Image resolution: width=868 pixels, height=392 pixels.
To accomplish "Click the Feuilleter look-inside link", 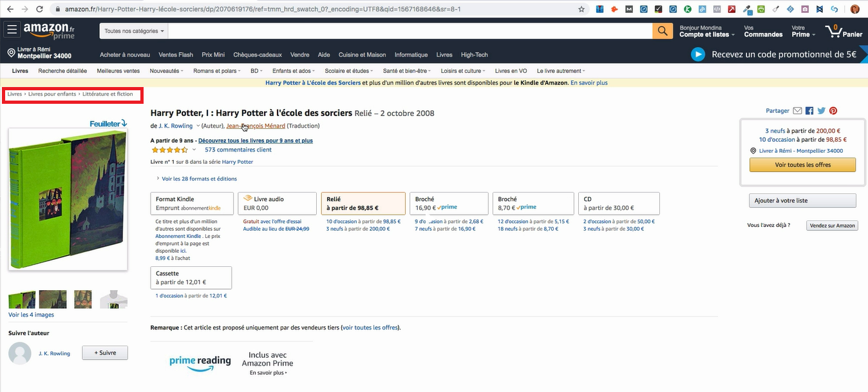I will point(108,123).
